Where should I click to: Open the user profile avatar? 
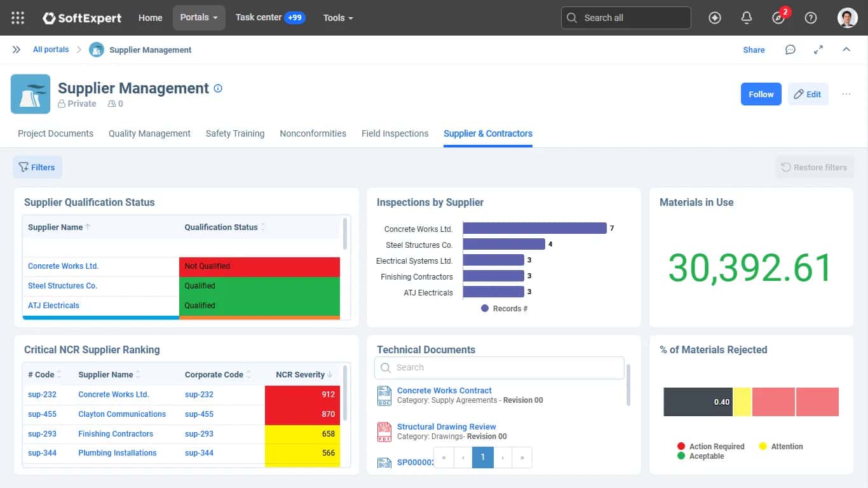click(x=848, y=18)
